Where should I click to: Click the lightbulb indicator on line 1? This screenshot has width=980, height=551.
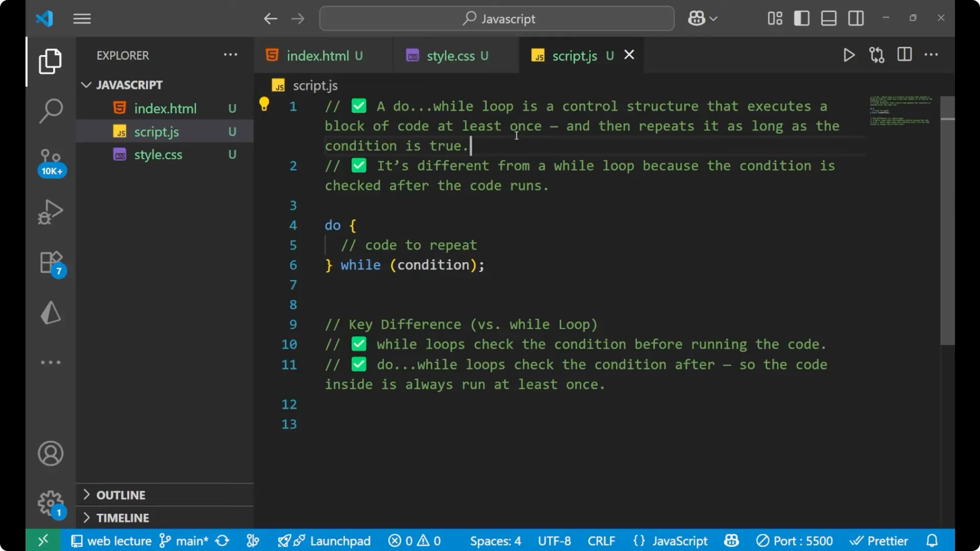pyautogui.click(x=264, y=104)
